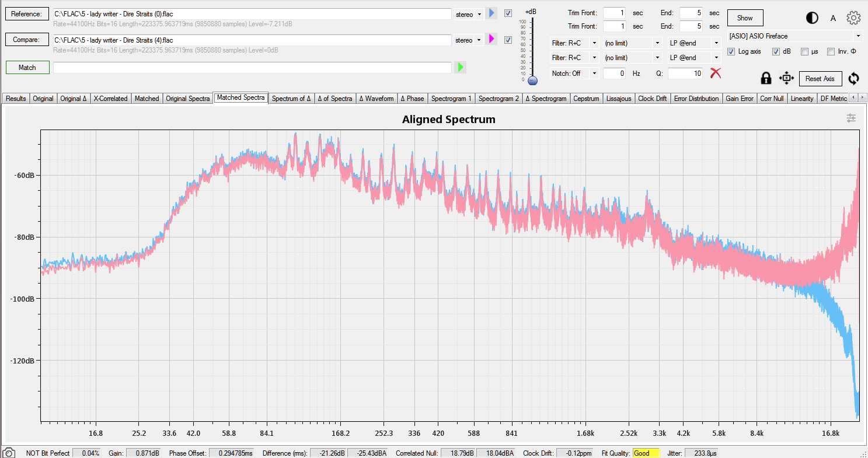Click the Notch Hz value field
868x458 pixels.
coord(614,74)
